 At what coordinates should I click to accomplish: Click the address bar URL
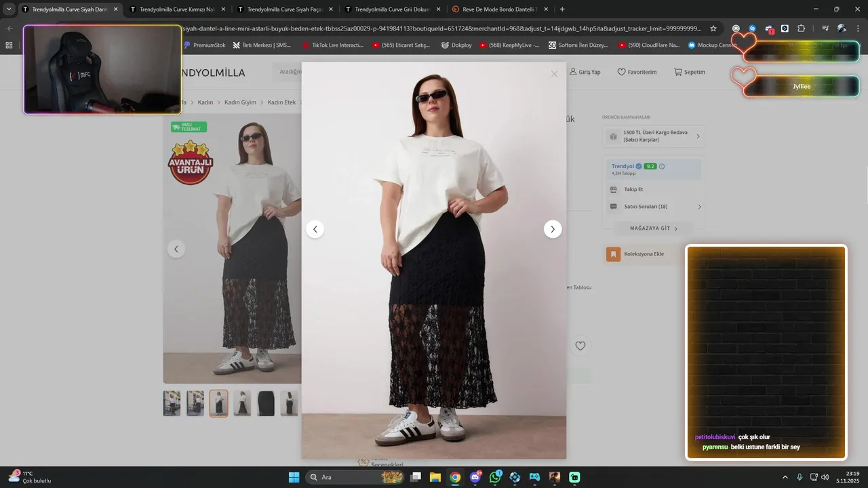tap(441, 28)
